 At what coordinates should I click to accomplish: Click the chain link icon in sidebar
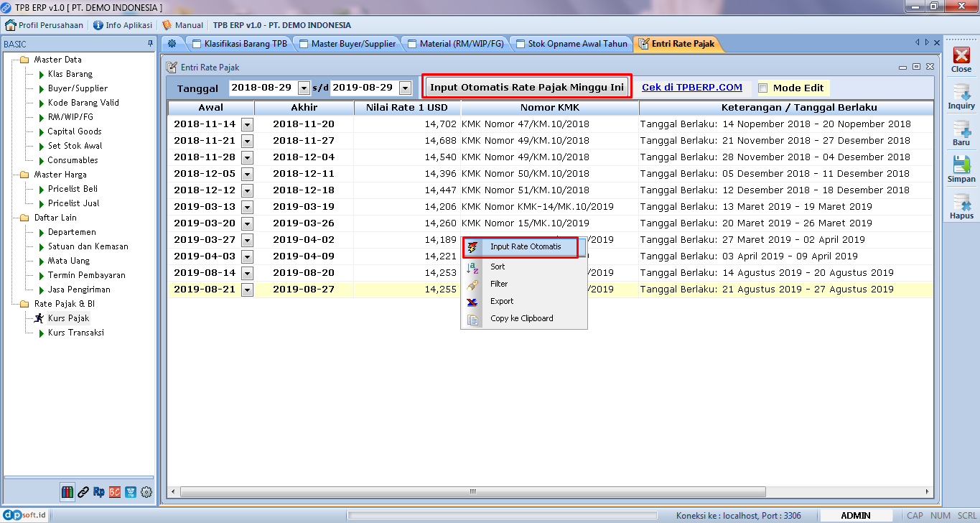[83, 492]
